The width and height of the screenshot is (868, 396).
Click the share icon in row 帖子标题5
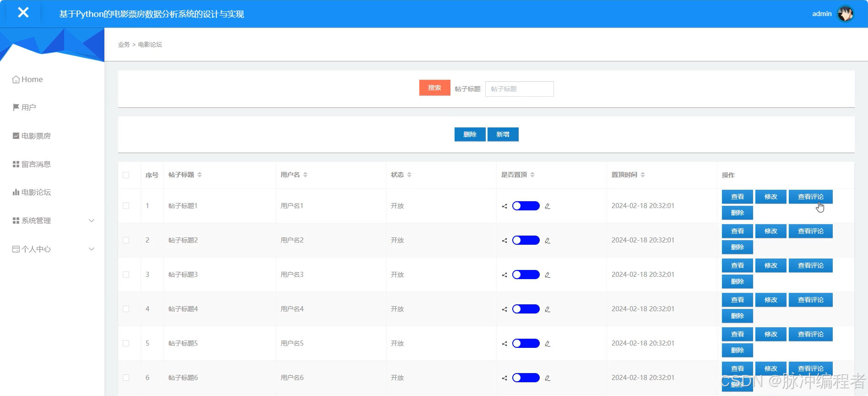point(505,344)
